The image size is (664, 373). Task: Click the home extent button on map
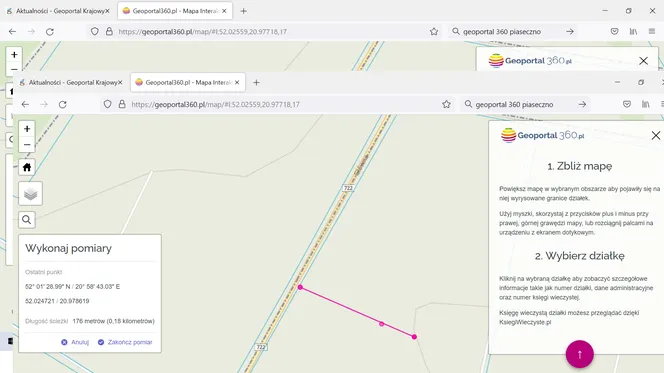pyautogui.click(x=27, y=167)
